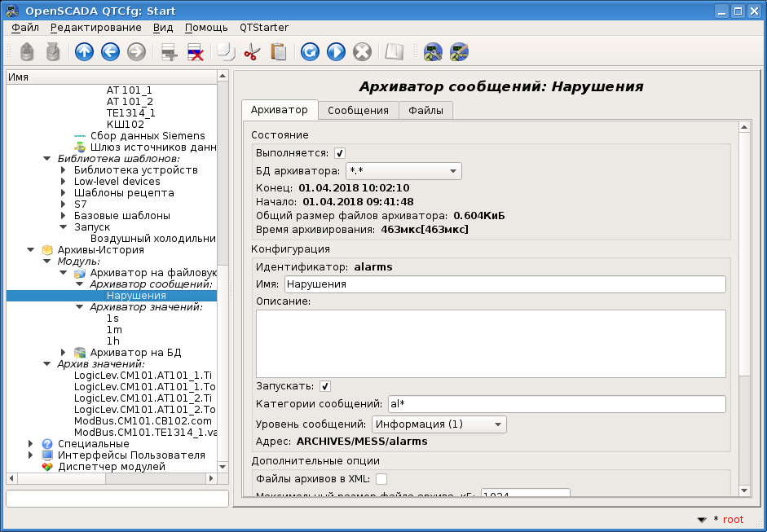The image size is (767, 532).
Task: Select the КШ102 tree item
Action: tap(126, 124)
